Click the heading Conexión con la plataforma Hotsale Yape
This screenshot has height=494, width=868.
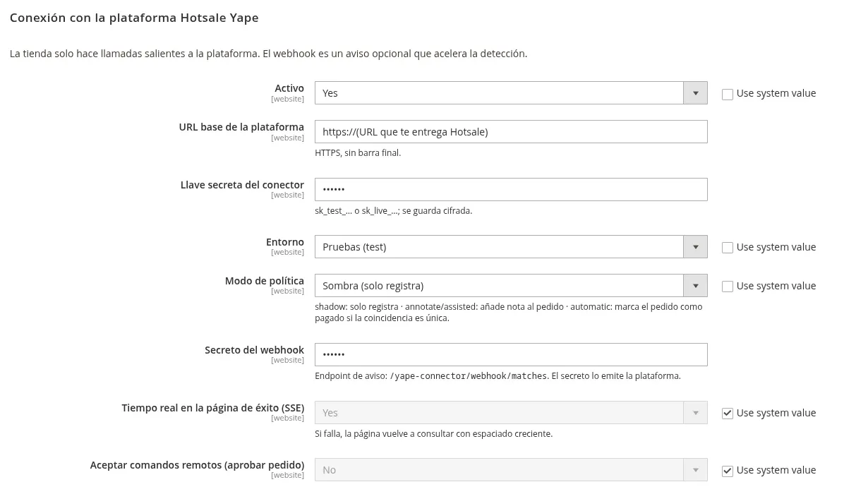click(134, 18)
